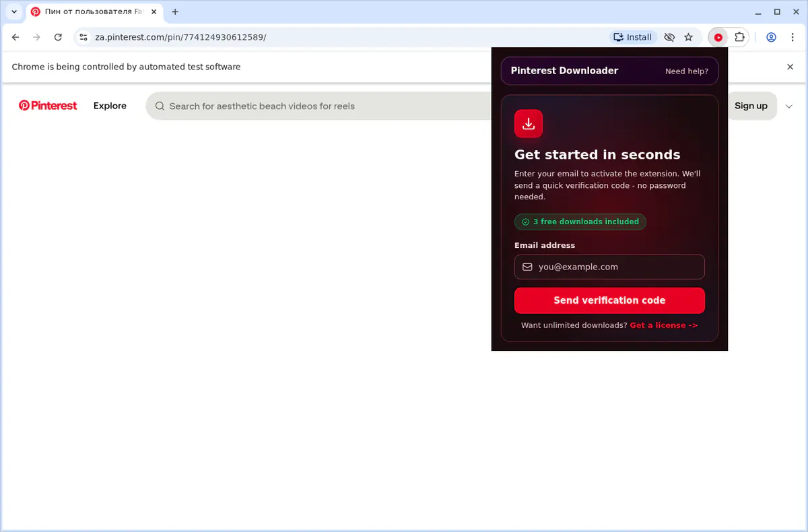Click the automated test software message text

(x=126, y=67)
